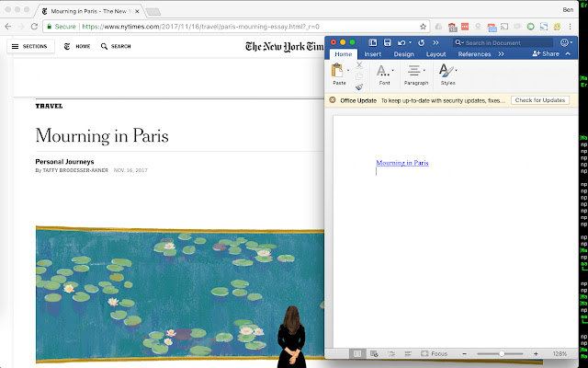The image size is (588, 368).
Task: Open the Mourning in Paris hyperlink in document
Action: pyautogui.click(x=402, y=163)
